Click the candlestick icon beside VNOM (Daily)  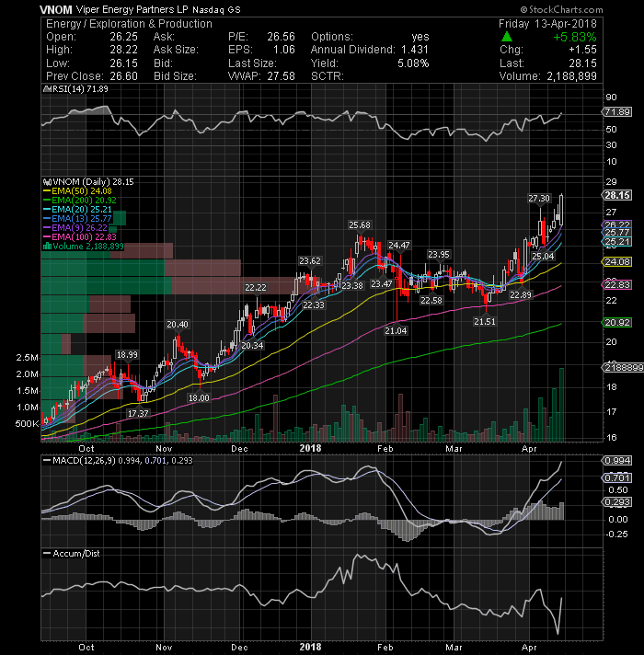coord(47,182)
